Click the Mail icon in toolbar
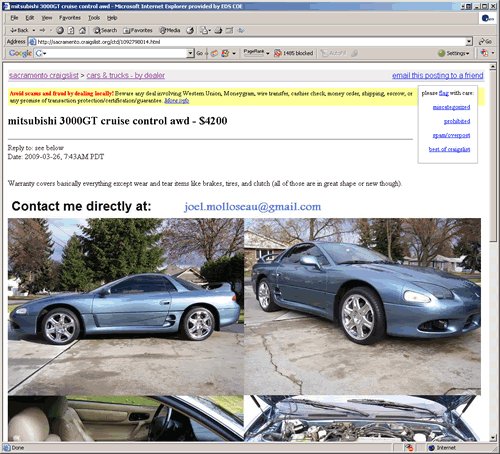500x454 pixels. [x=203, y=30]
